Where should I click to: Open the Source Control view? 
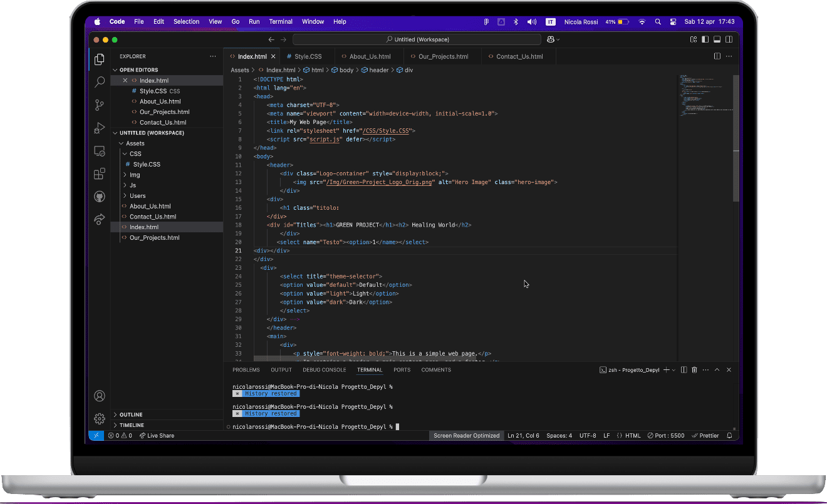click(99, 105)
